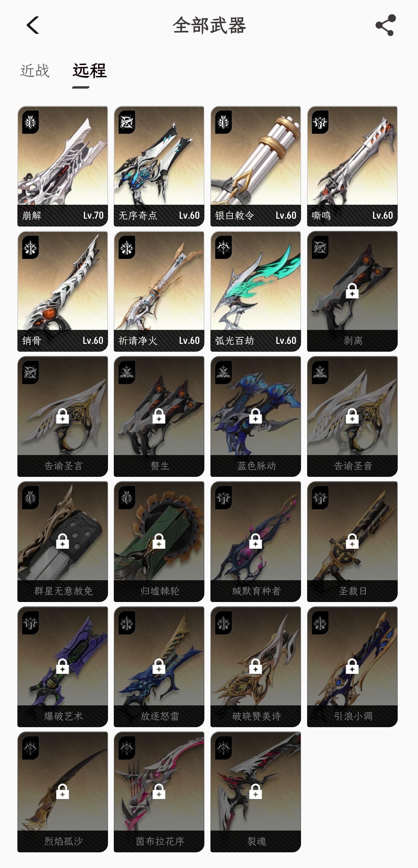418x868 pixels.
Task: Choose the 祈请净火 weapon
Action: coord(159,291)
